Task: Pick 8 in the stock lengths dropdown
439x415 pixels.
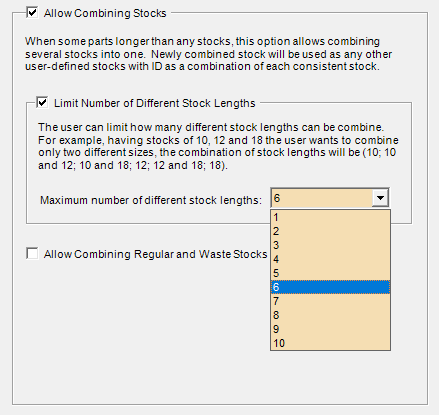Action: 330,315
